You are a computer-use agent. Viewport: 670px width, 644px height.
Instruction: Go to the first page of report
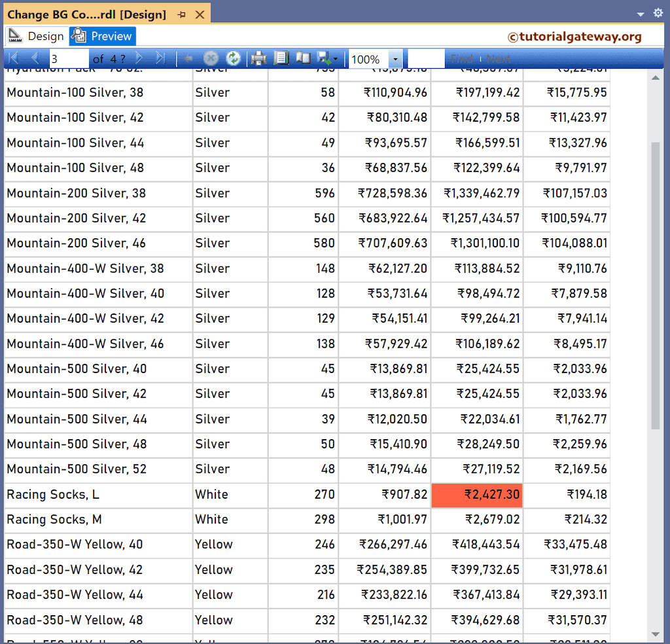(x=13, y=59)
